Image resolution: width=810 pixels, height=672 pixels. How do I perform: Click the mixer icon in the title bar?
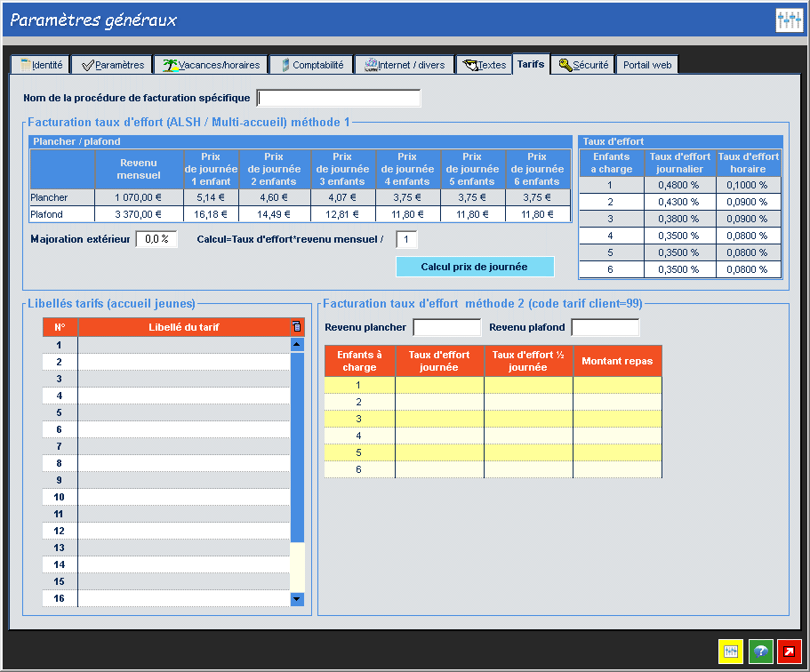tap(789, 20)
